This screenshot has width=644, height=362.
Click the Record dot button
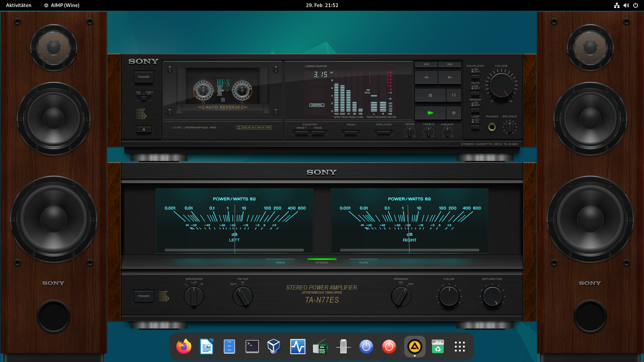click(x=453, y=113)
